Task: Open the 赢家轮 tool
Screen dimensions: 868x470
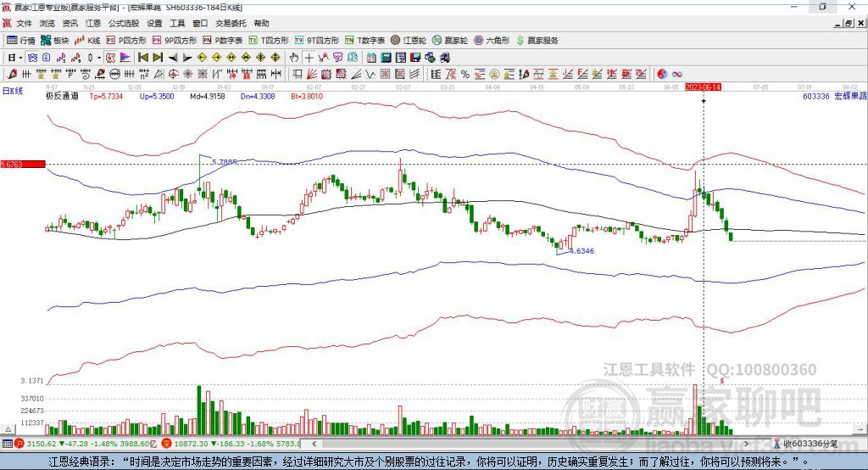Action: [x=449, y=41]
